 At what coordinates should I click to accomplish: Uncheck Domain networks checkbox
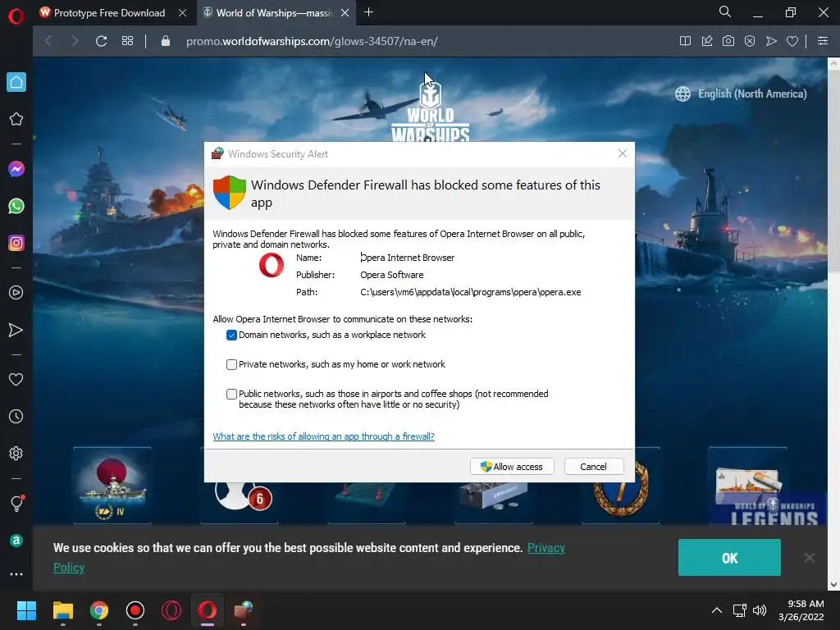coord(231,335)
